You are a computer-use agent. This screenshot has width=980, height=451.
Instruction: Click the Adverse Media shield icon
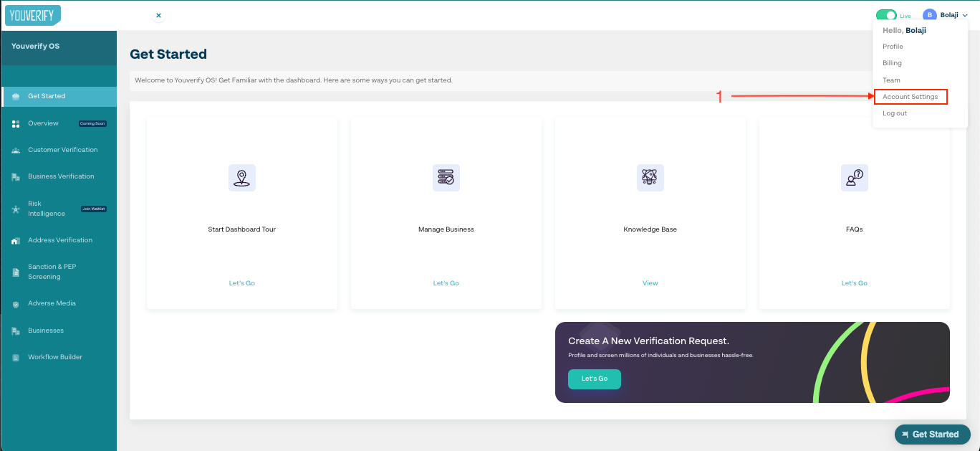16,304
